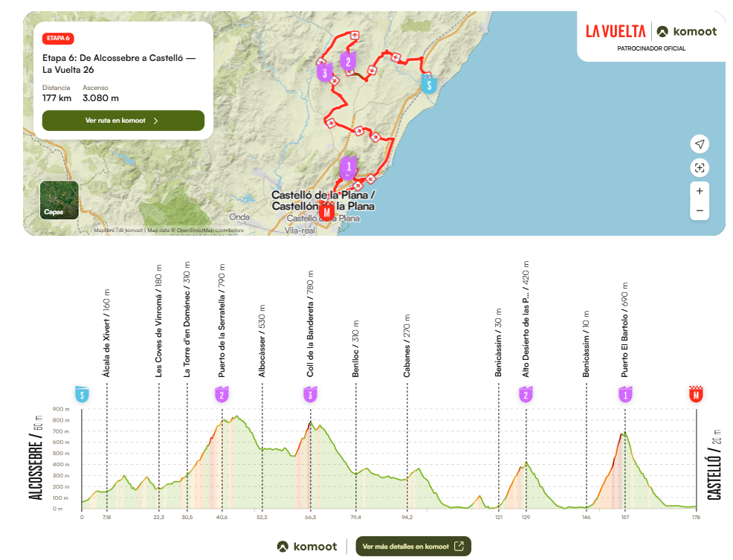733x560 pixels.
Task: Click Coll de la Bandereta category 3 badge
Action: point(310,394)
